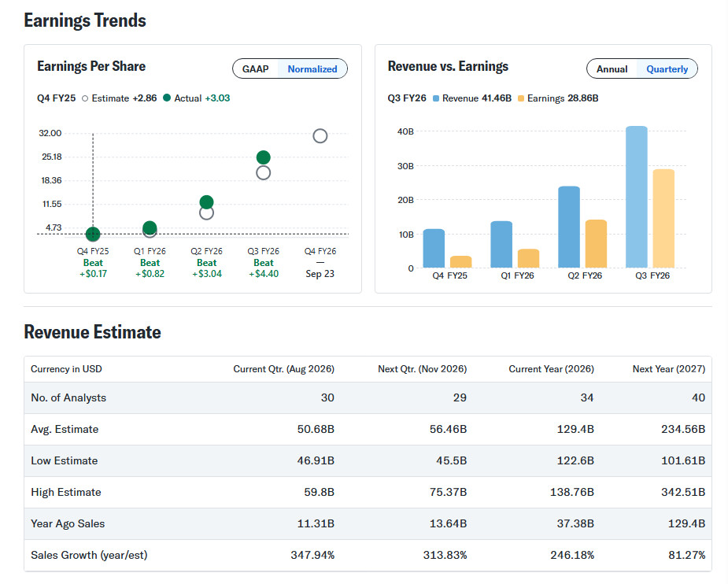This screenshot has width=728, height=584.
Task: Click the Q3 FY26 green actual dot
Action: [x=263, y=157]
